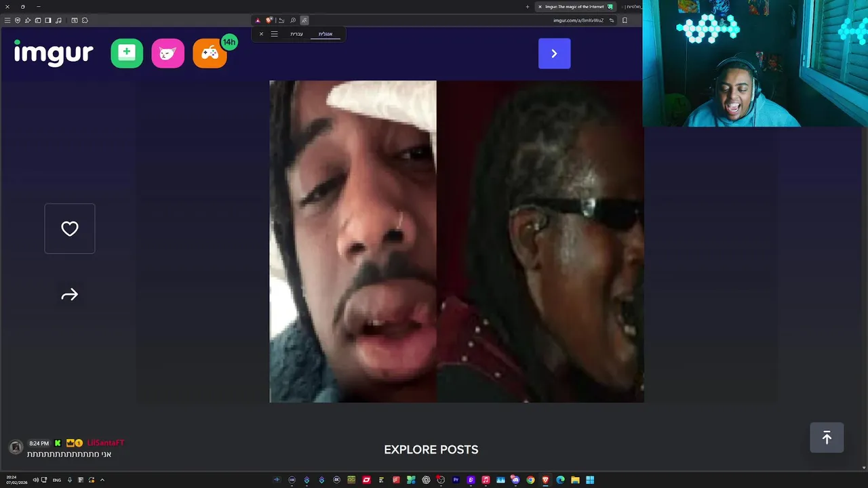
Task: Open the pink cat mascot icon
Action: pyautogui.click(x=168, y=54)
